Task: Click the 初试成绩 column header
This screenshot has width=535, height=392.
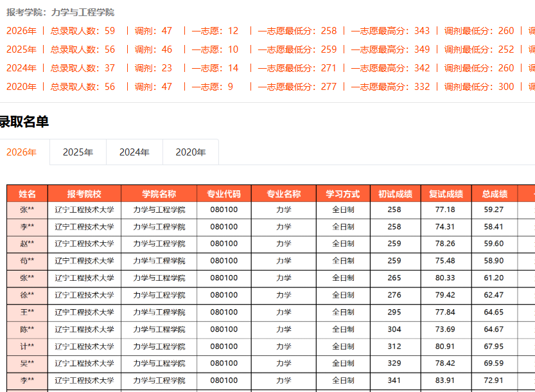Action: (x=396, y=193)
